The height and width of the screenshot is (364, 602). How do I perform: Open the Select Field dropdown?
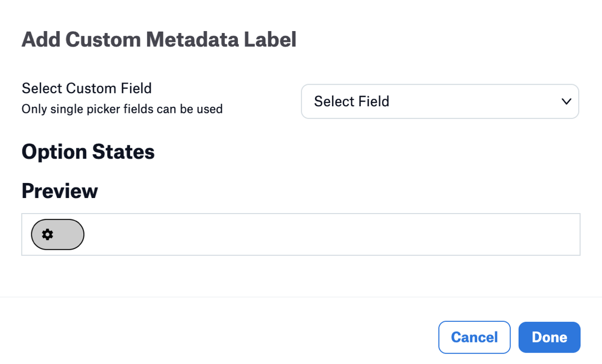click(x=440, y=101)
